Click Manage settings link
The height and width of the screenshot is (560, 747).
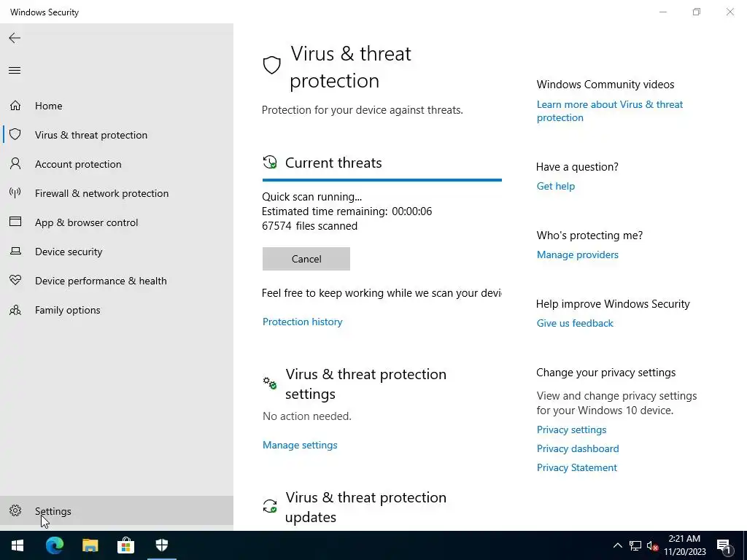coord(300,445)
